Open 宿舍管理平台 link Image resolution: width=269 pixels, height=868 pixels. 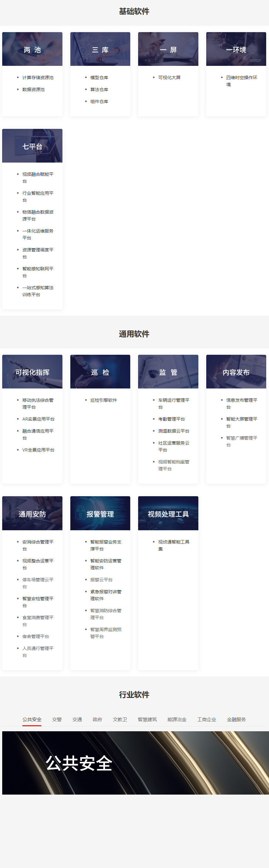[x=36, y=636]
